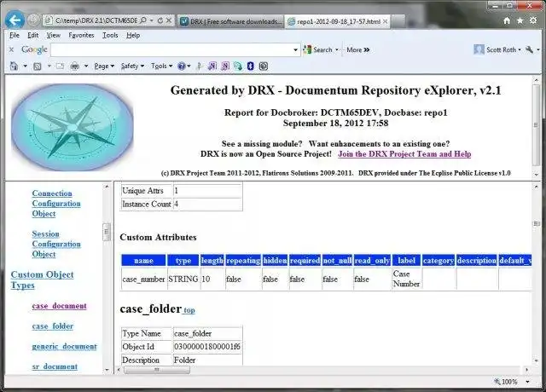Click the Google toolbar search field
546x392 pixels.
pos(171,50)
